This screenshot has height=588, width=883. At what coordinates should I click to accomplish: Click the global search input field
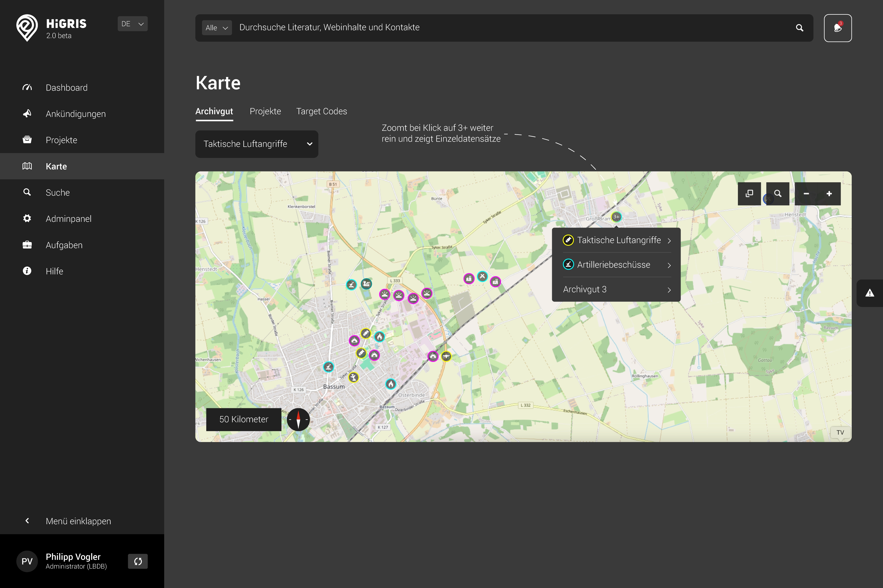pos(510,28)
